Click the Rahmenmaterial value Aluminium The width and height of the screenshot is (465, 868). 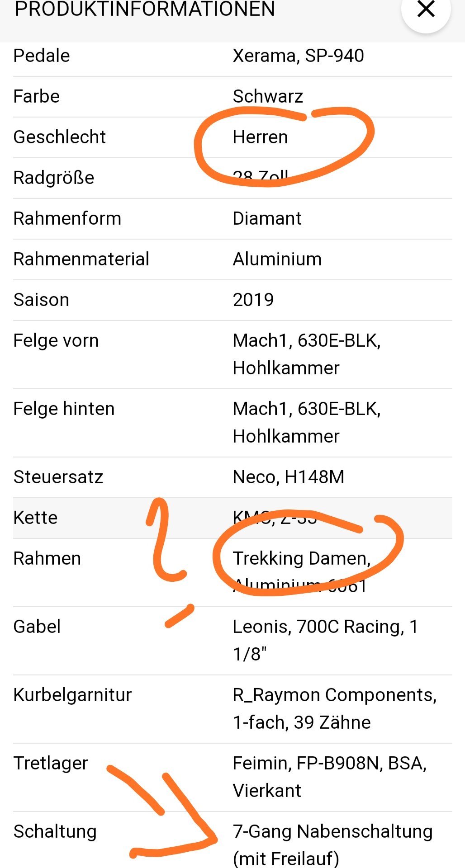277,259
